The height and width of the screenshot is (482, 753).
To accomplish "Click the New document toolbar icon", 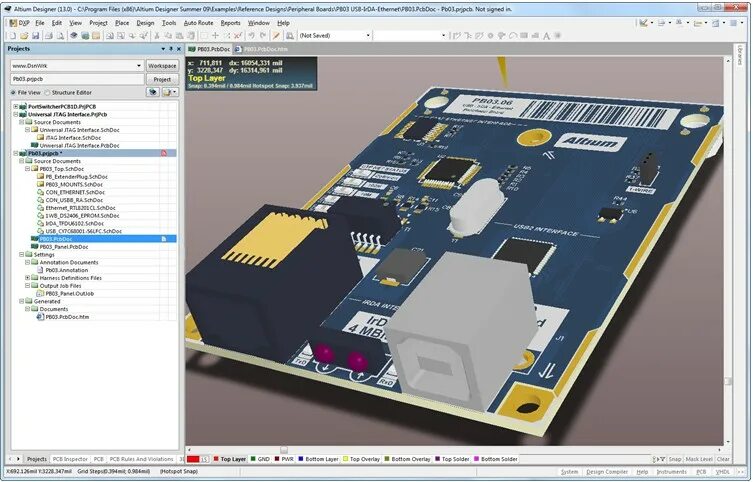I will 12,36.
